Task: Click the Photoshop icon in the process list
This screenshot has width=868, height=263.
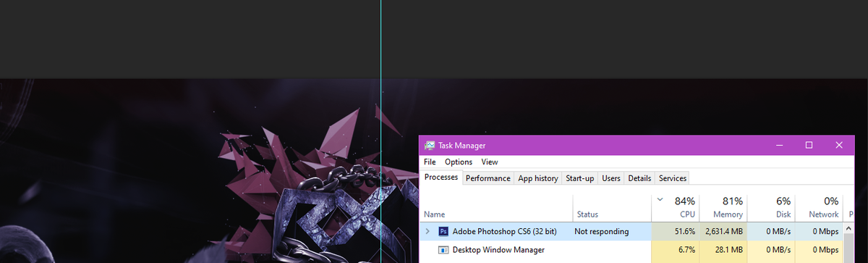Action: coord(443,231)
